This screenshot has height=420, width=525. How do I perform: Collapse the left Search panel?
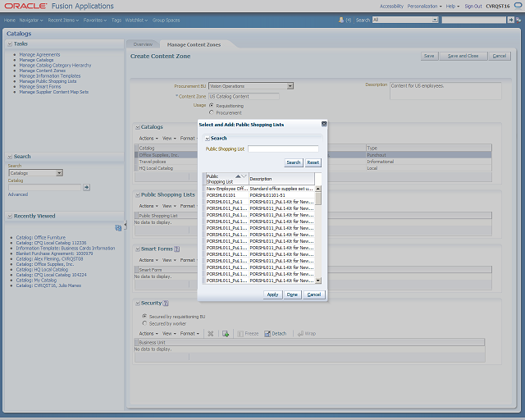click(x=10, y=157)
